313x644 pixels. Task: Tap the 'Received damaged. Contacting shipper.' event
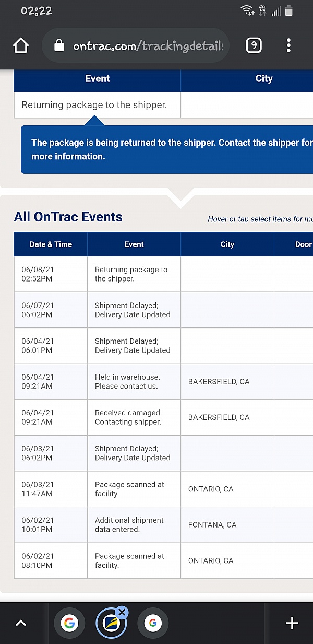[x=134, y=417]
